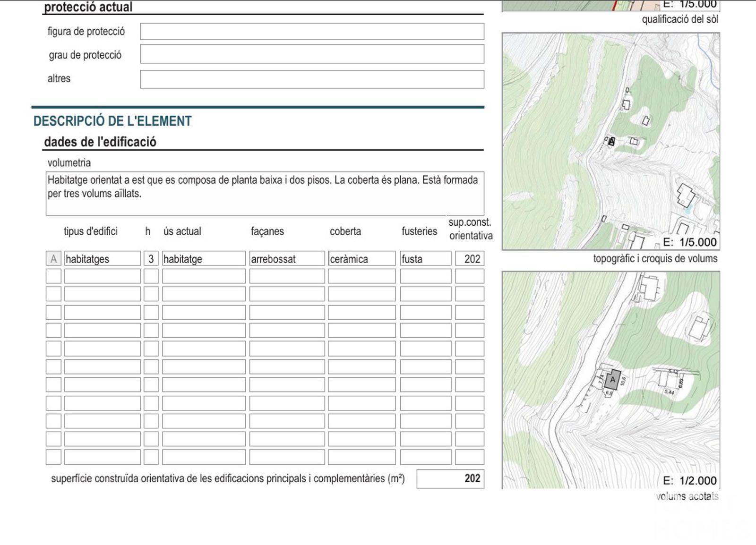Select the "fusta" fusteries field
Screen dimensions: 756x545
(x=425, y=259)
